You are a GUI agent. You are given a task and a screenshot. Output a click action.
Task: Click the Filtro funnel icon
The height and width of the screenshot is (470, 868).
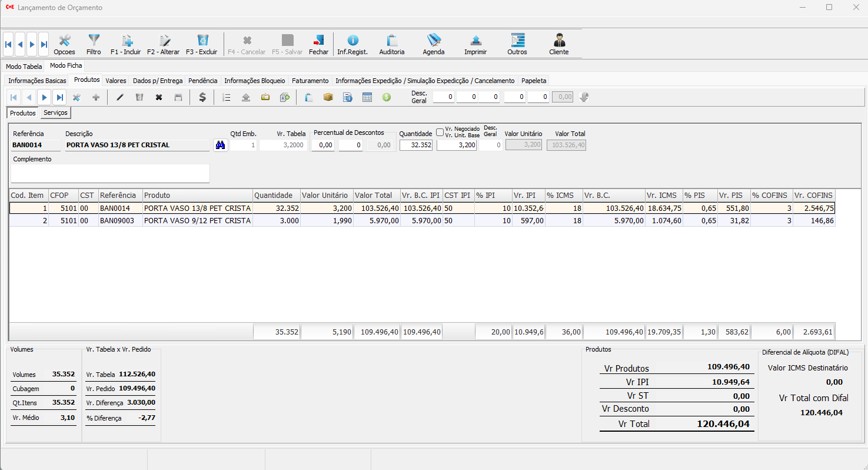tap(94, 44)
